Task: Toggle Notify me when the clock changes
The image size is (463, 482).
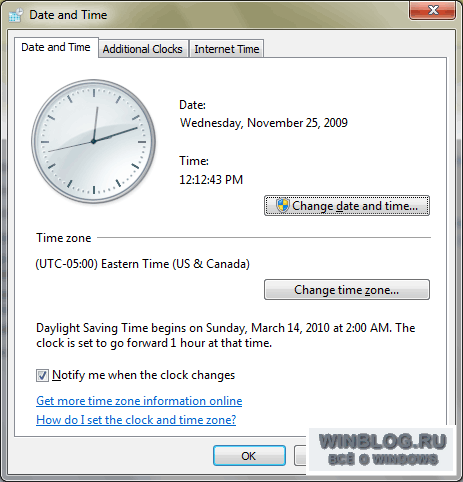Action: click(x=42, y=375)
